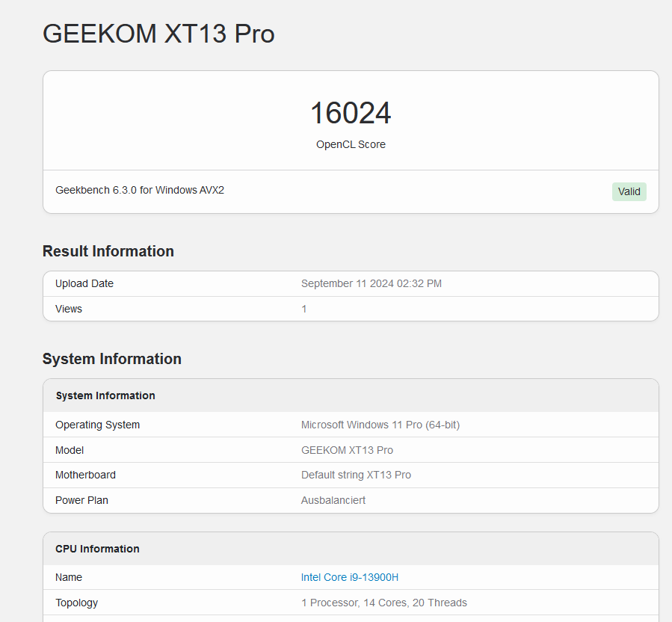Click the CPU Name row label
Screen dimensions: 672x622
[69, 577]
